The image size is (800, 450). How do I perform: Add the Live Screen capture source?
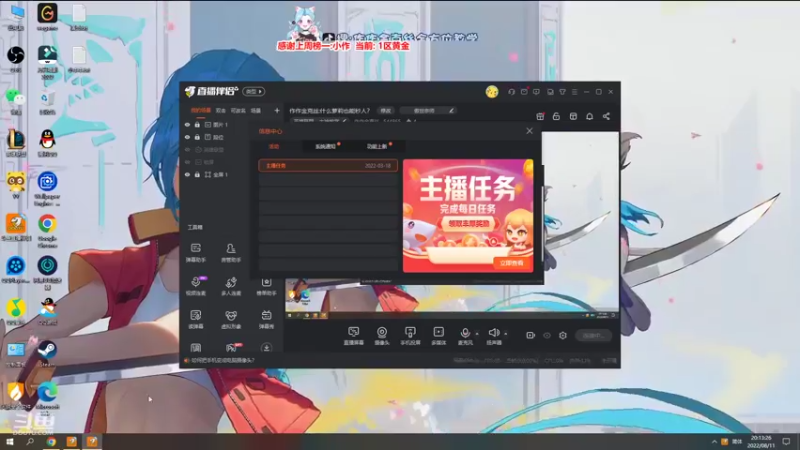(x=354, y=336)
